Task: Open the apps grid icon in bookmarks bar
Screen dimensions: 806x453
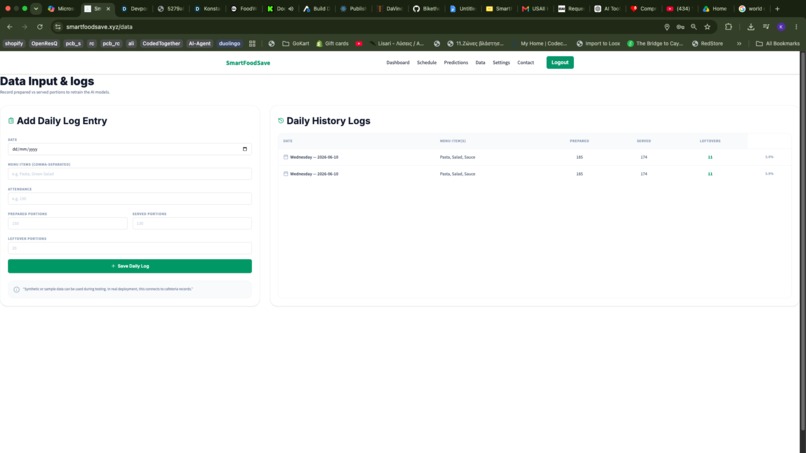Action: pos(252,44)
